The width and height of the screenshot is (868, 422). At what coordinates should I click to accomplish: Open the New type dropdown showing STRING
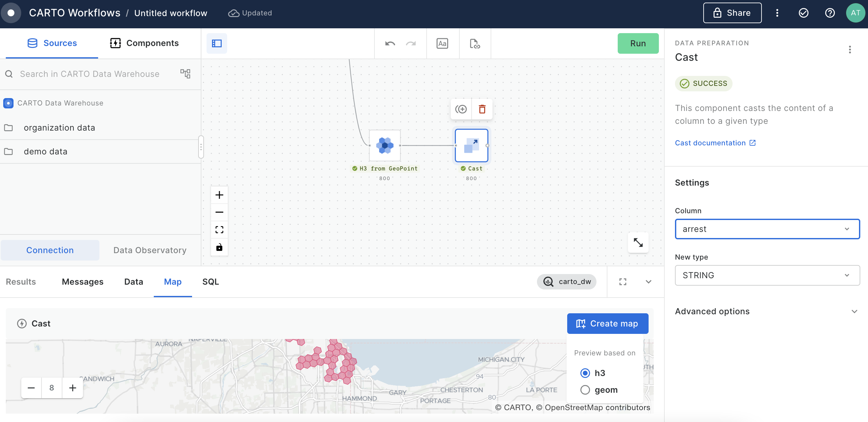point(767,276)
